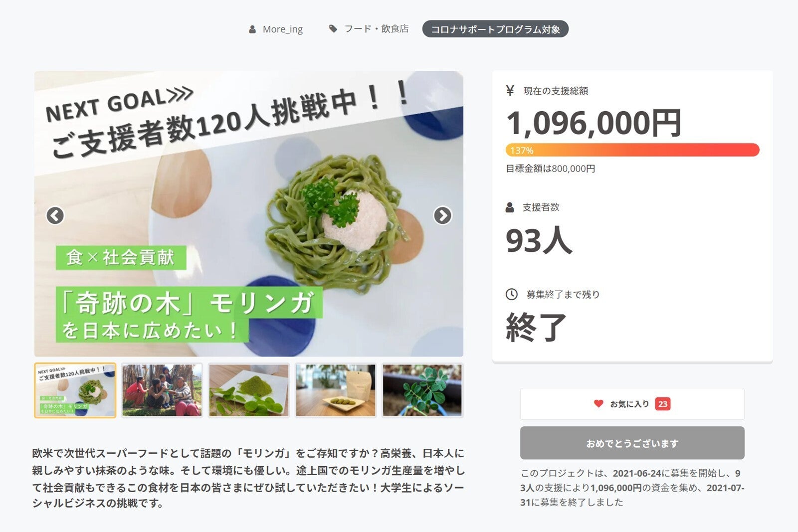This screenshot has height=532, width=798.
Task: Open the フード・飲食店 category link
Action: click(x=377, y=29)
